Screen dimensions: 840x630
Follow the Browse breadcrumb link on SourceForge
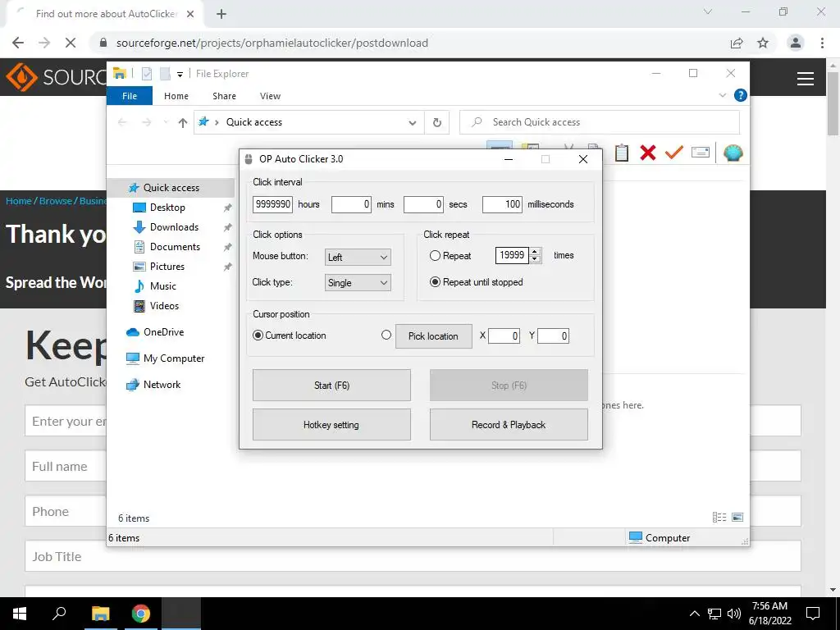(x=56, y=201)
